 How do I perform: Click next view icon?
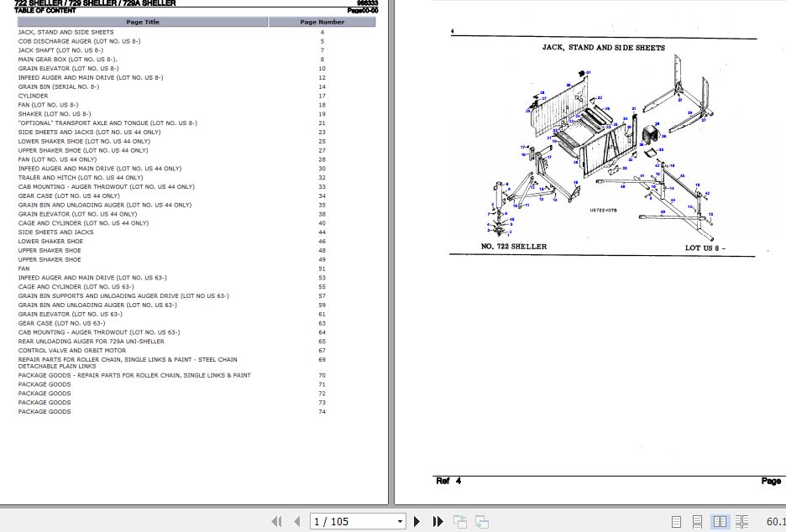482,521
